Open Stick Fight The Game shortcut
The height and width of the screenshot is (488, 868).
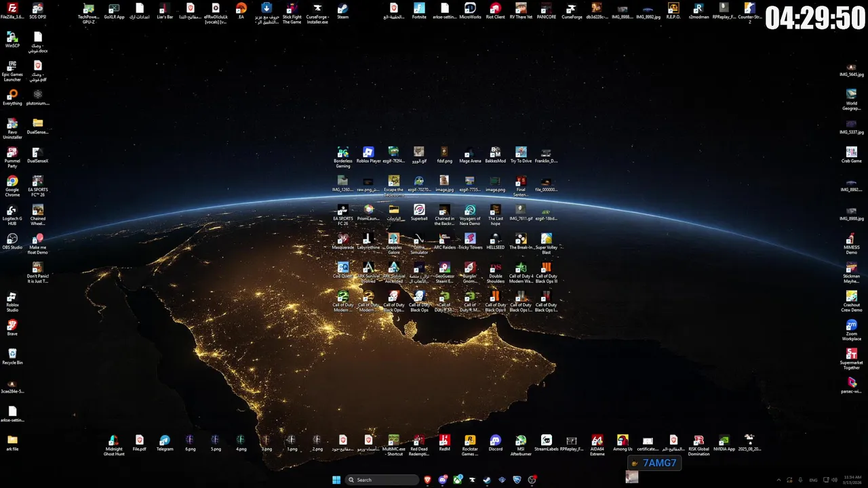[292, 14]
